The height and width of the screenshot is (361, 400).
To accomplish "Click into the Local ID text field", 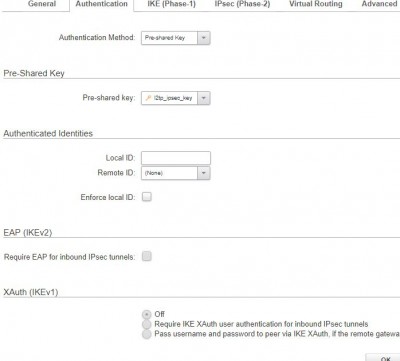I will tap(176, 158).
